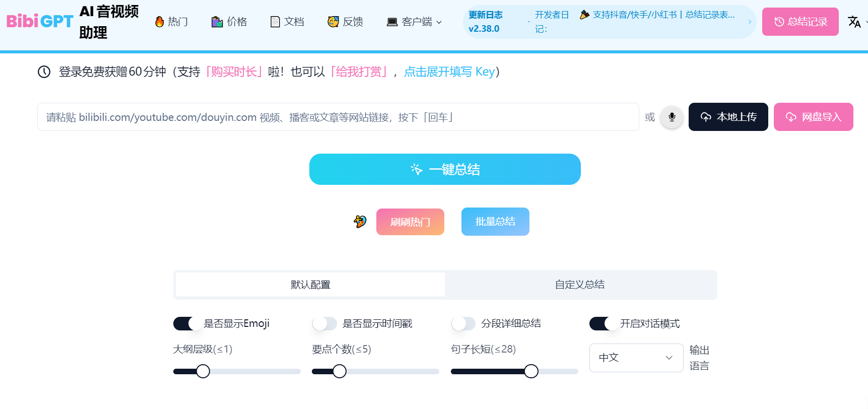
Task: Enable the 是否显示时间戳 toggle
Action: pyautogui.click(x=324, y=323)
